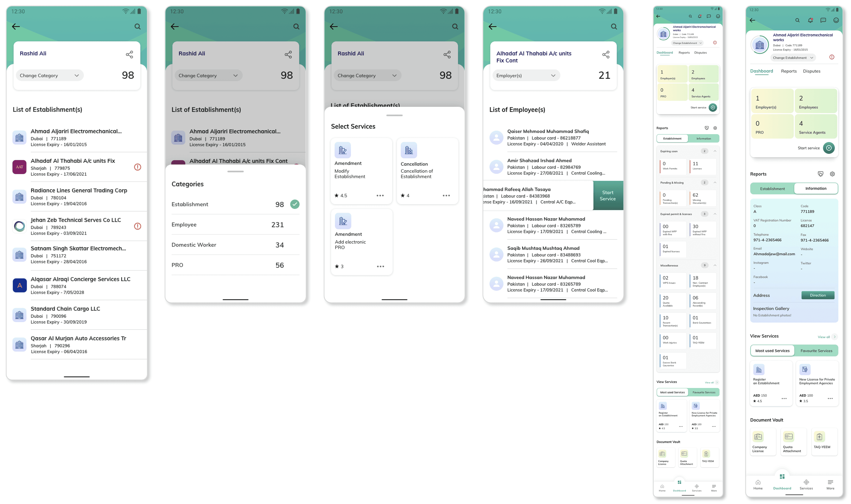The height and width of the screenshot is (504, 851).
Task: Select the Domestic Worker category
Action: pyautogui.click(x=235, y=245)
